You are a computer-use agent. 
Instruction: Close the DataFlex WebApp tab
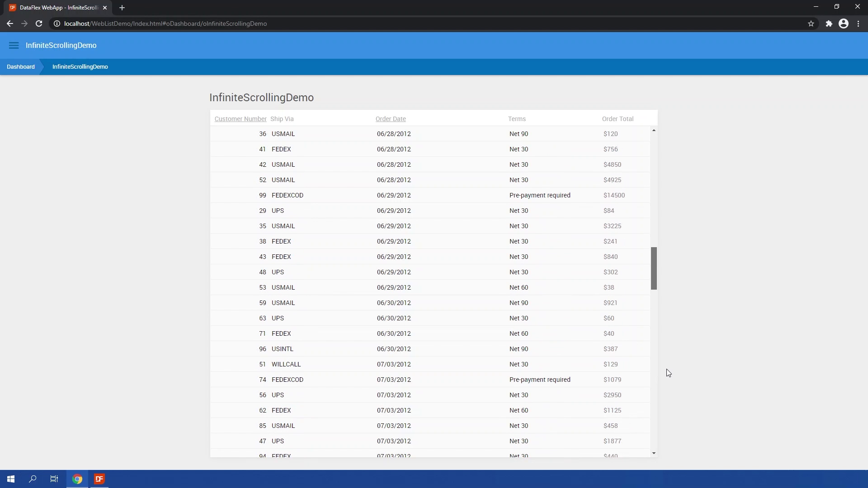point(105,8)
